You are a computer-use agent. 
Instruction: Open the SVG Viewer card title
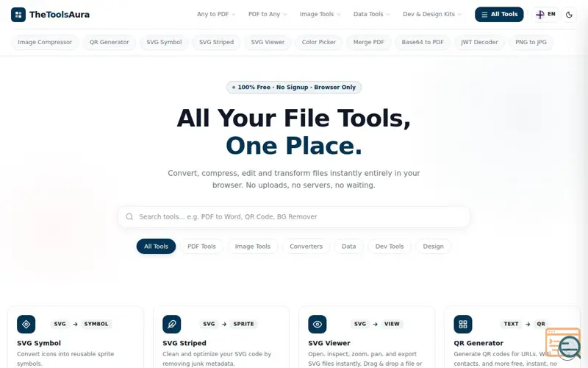coord(329,343)
